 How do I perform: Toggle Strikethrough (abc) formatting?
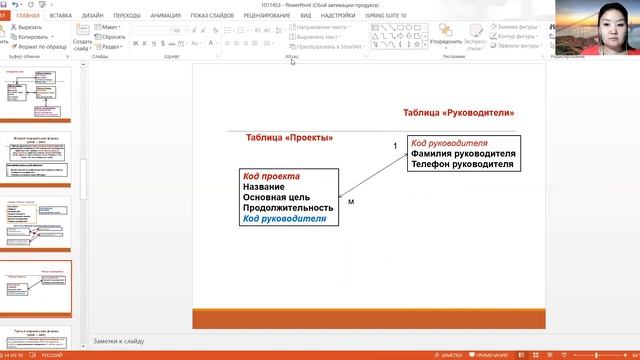coord(172,43)
